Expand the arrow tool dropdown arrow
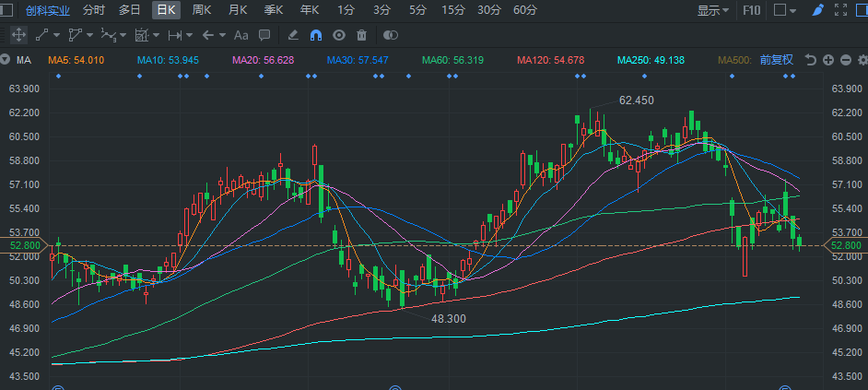868x390 pixels. [x=223, y=35]
